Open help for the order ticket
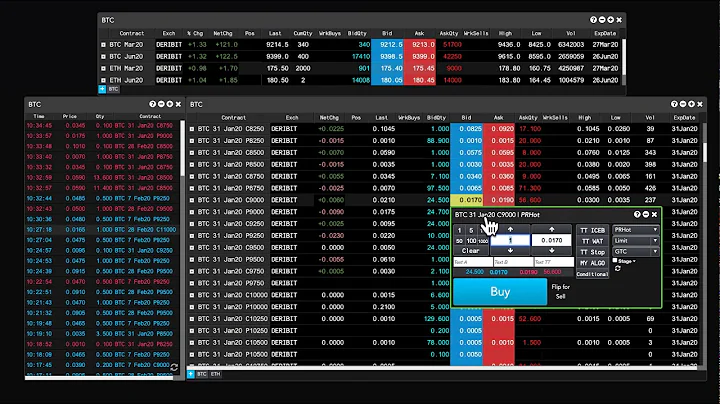This screenshot has height=404, width=720. [x=637, y=214]
